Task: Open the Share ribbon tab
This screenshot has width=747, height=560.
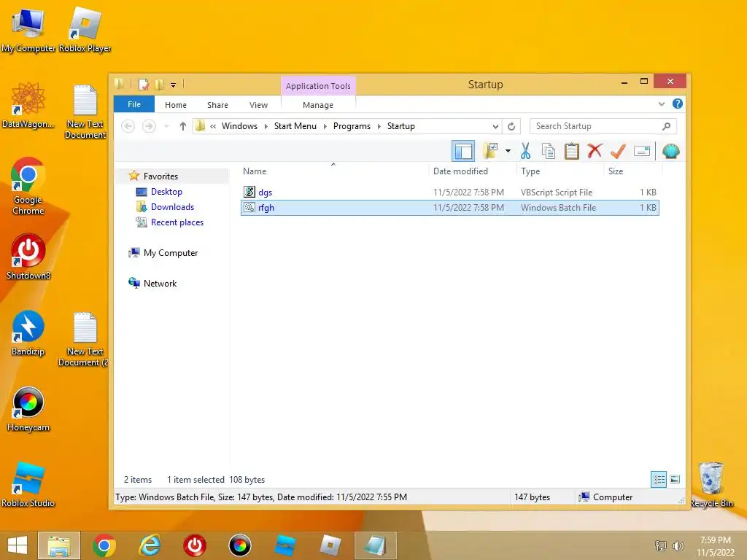Action: pyautogui.click(x=217, y=105)
